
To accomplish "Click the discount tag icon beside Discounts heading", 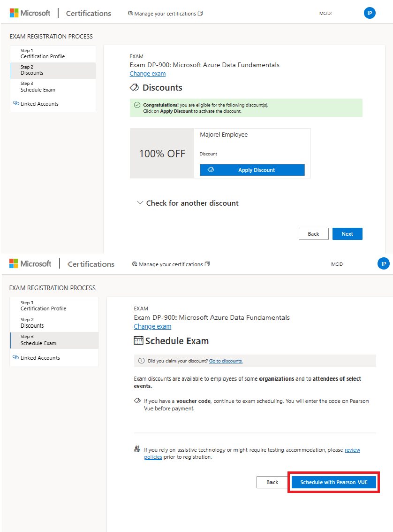I will (x=135, y=87).
